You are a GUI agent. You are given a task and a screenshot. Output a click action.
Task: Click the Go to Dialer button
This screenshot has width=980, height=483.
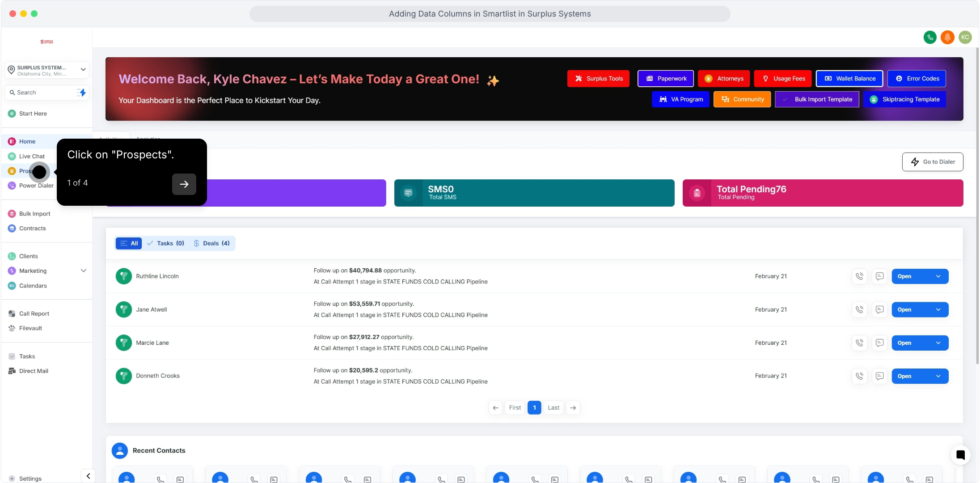933,162
